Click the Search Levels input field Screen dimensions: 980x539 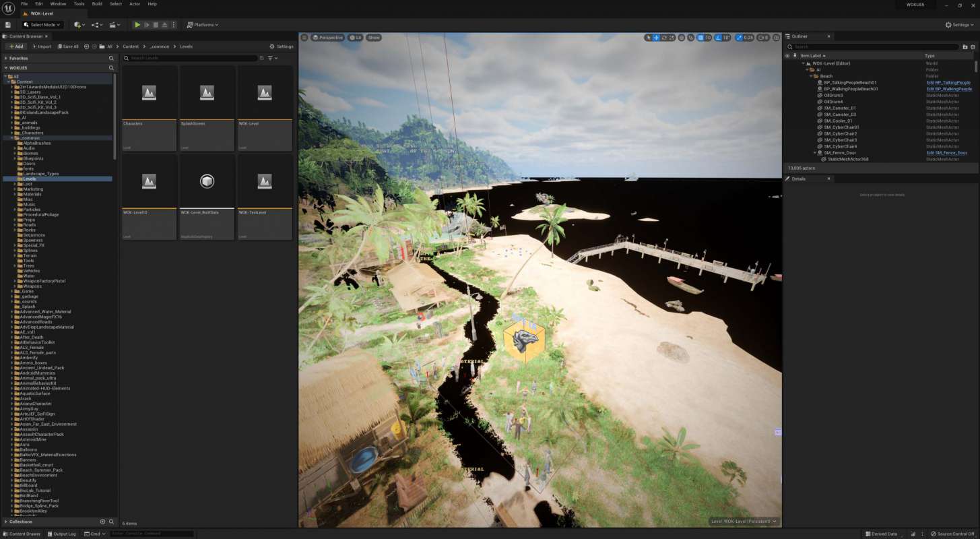pyautogui.click(x=190, y=59)
